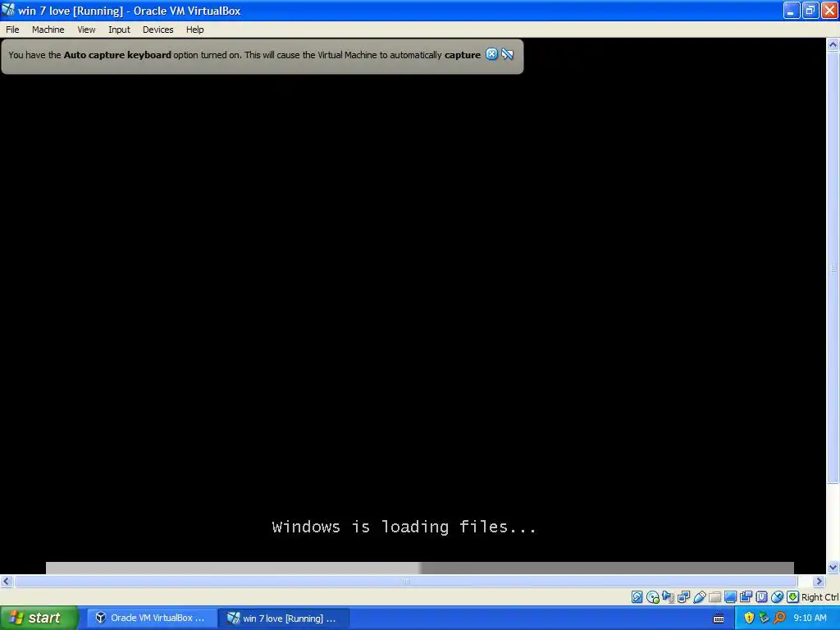Click the keyboard capture green arrow icon

pyautogui.click(x=793, y=597)
